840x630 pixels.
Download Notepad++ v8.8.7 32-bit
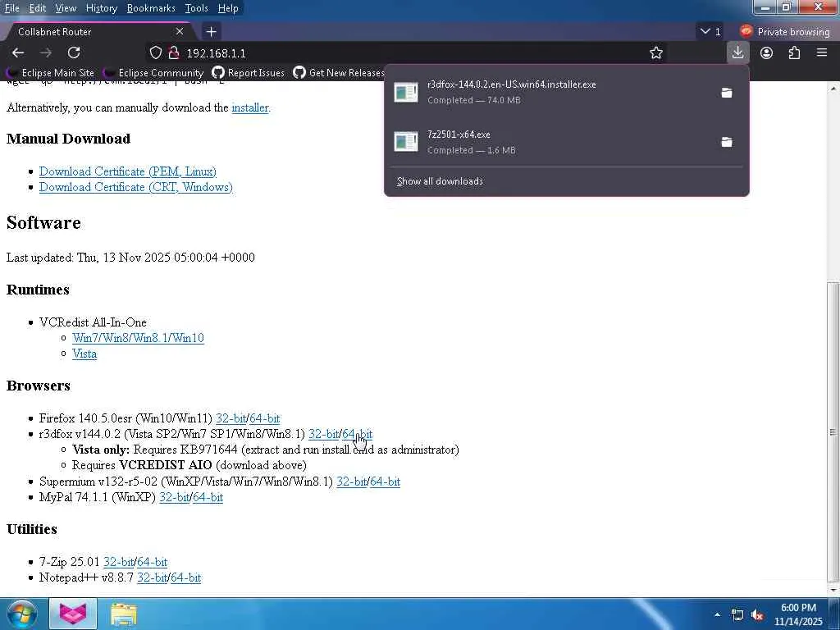[x=152, y=577]
